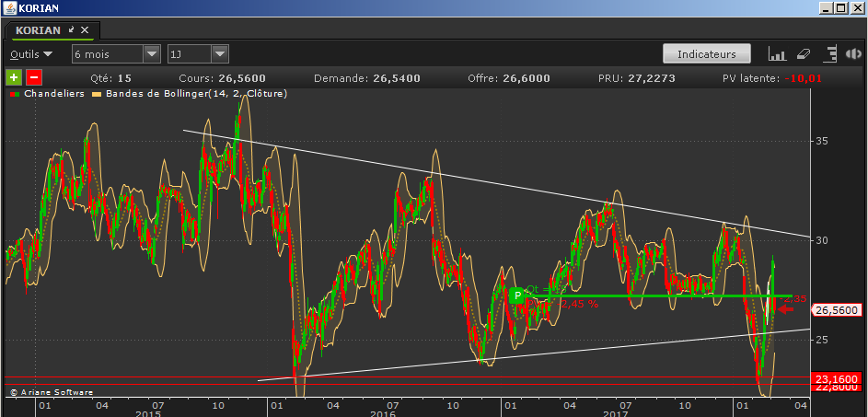This screenshot has height=417, width=868.
Task: Minimize the KORIAN window
Action: (827, 7)
